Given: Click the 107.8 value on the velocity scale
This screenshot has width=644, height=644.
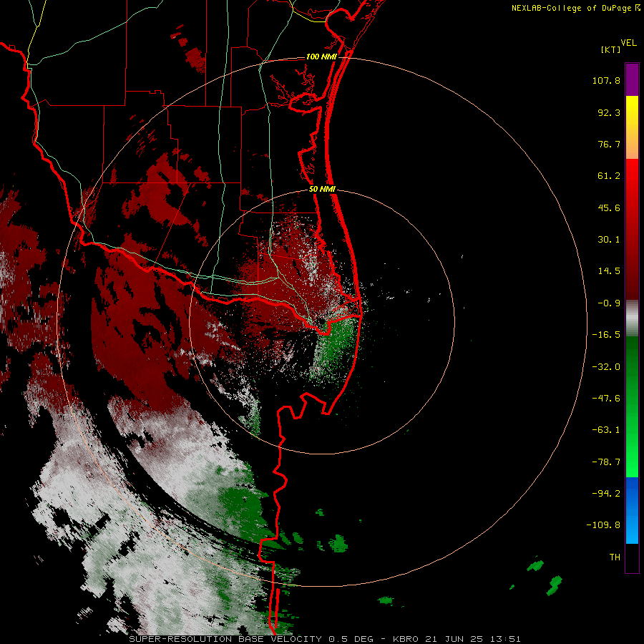Looking at the screenshot, I should click(x=606, y=80).
